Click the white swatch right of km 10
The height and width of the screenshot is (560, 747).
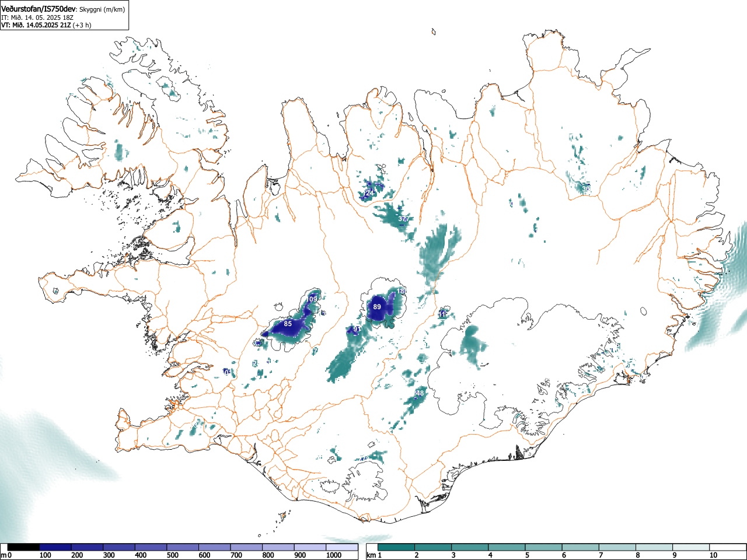pyautogui.click(x=727, y=547)
